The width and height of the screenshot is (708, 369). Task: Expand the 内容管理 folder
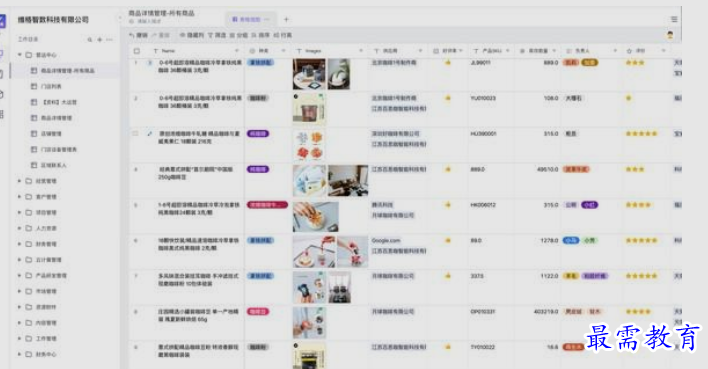point(19,323)
